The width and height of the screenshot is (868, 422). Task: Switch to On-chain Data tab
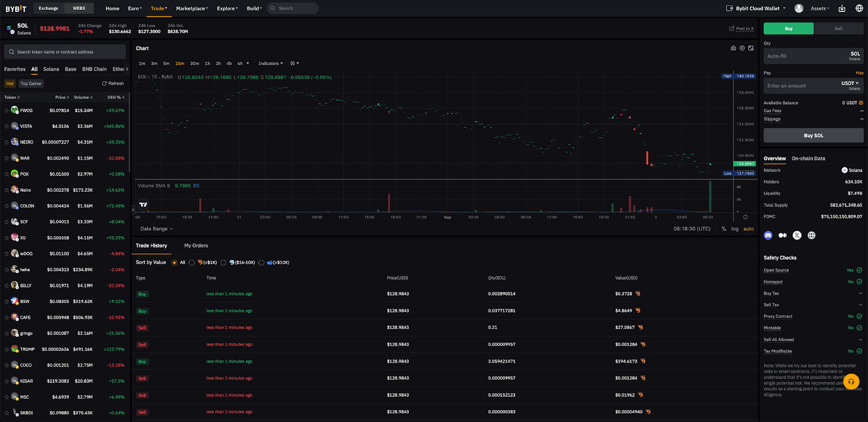coord(808,159)
